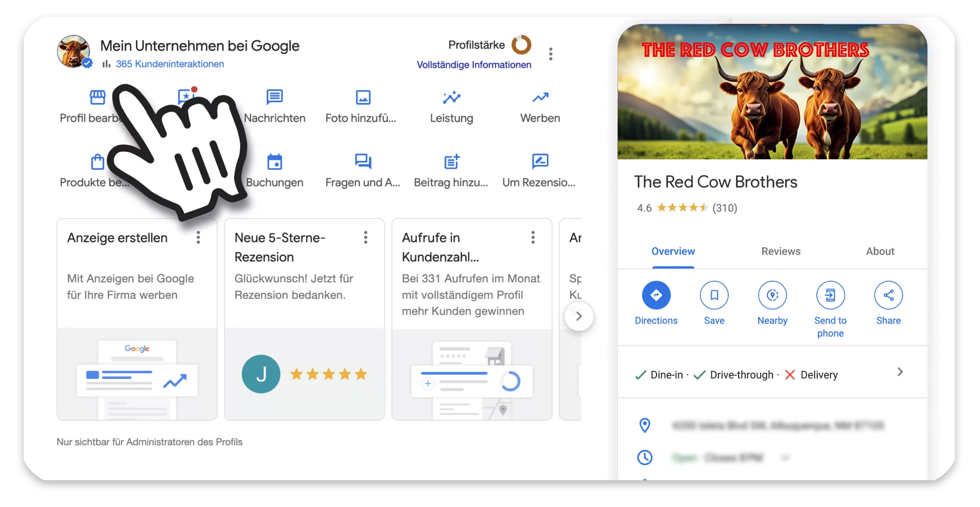The image size is (980, 507).
Task: Click Dine-in service option text
Action: click(667, 375)
